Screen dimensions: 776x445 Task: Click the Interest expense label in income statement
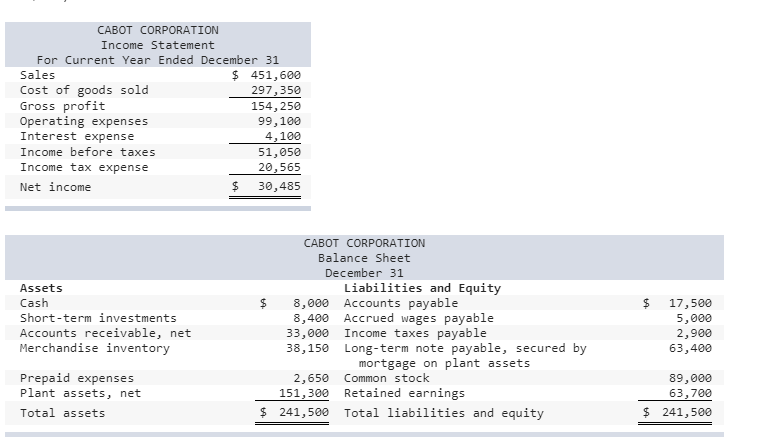pyautogui.click(x=77, y=136)
